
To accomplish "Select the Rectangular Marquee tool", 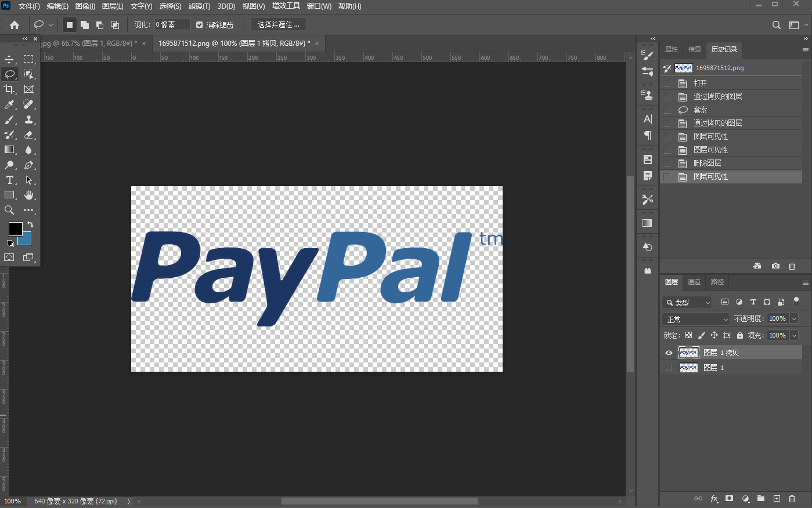I will pyautogui.click(x=28, y=59).
